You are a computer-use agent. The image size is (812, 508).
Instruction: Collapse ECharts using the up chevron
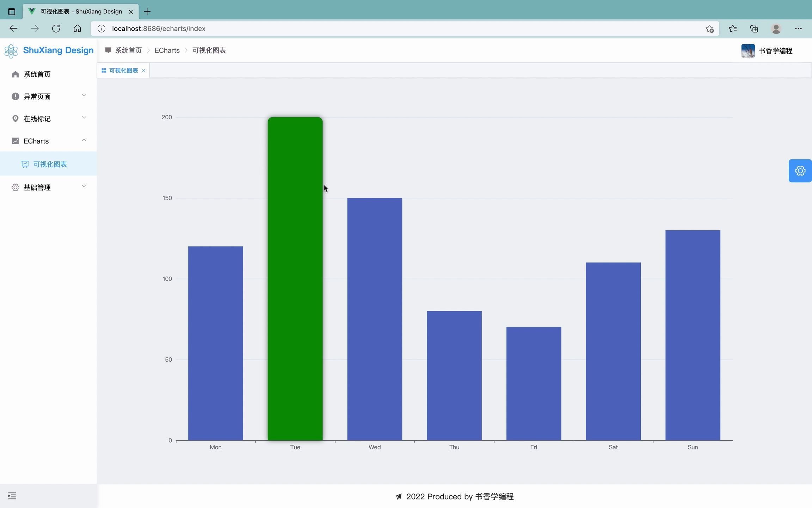click(x=84, y=140)
